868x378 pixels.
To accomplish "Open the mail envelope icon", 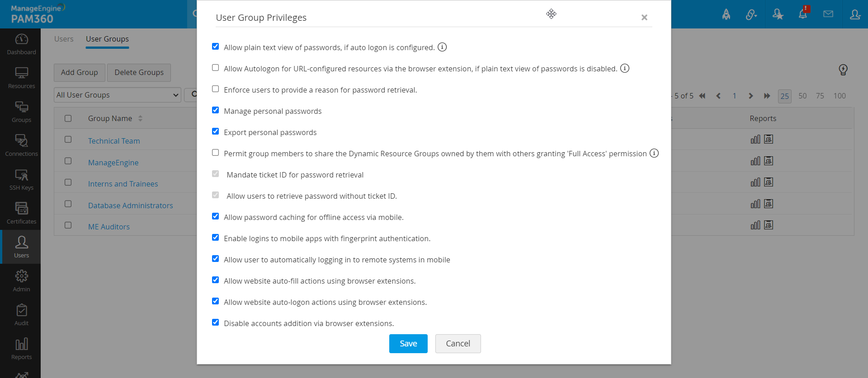I will (828, 14).
